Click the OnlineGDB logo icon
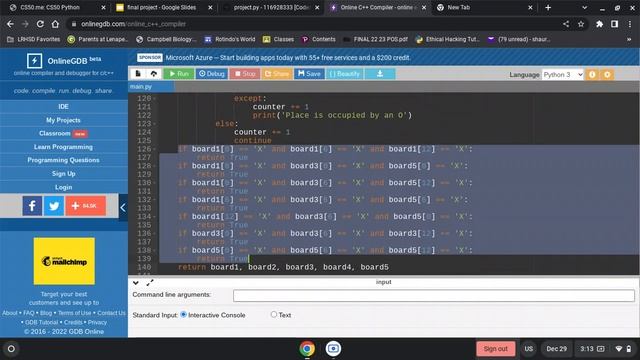Image resolution: width=640 pixels, height=360 pixels. click(x=34, y=61)
